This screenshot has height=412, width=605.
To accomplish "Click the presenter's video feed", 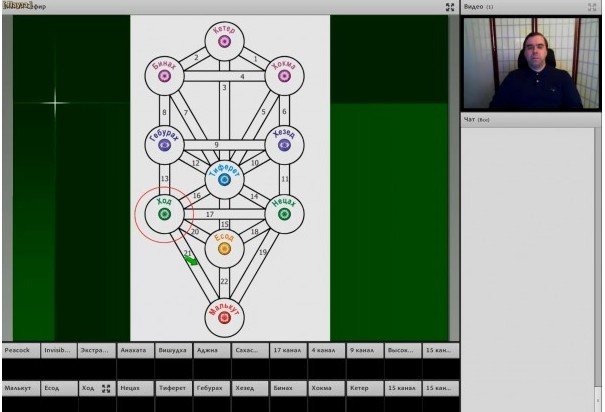I will [531, 62].
